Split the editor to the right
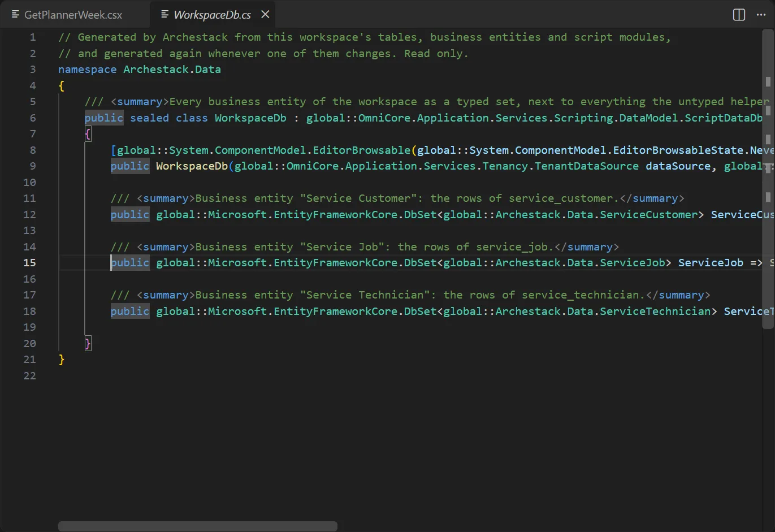Viewport: 775px width, 532px height. [739, 15]
